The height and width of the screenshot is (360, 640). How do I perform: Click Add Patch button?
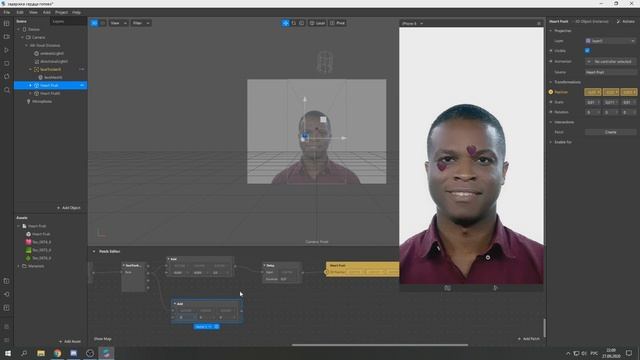[529, 339]
